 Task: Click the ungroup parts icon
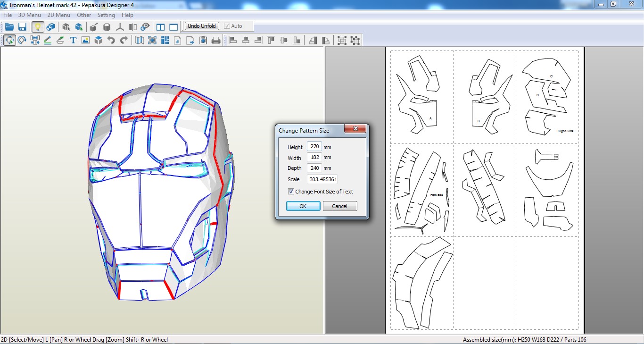(x=355, y=40)
